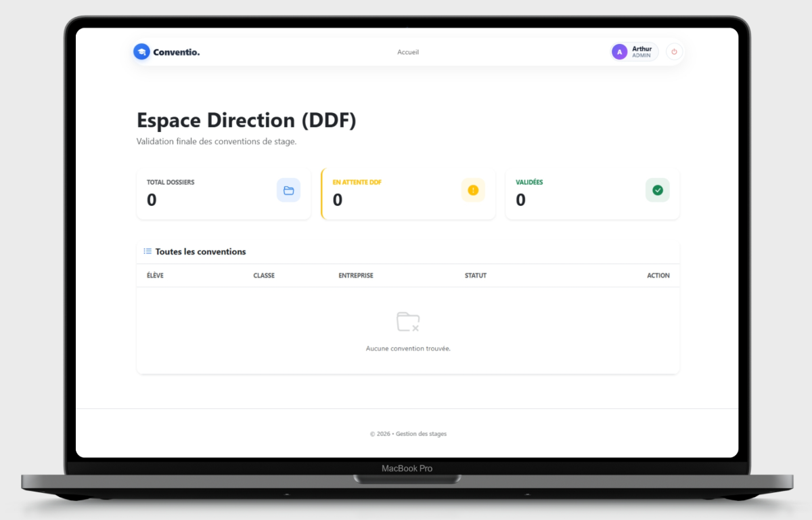The height and width of the screenshot is (520, 812).
Task: Click the © 2026 Gestion des stages footer
Action: pos(408,434)
